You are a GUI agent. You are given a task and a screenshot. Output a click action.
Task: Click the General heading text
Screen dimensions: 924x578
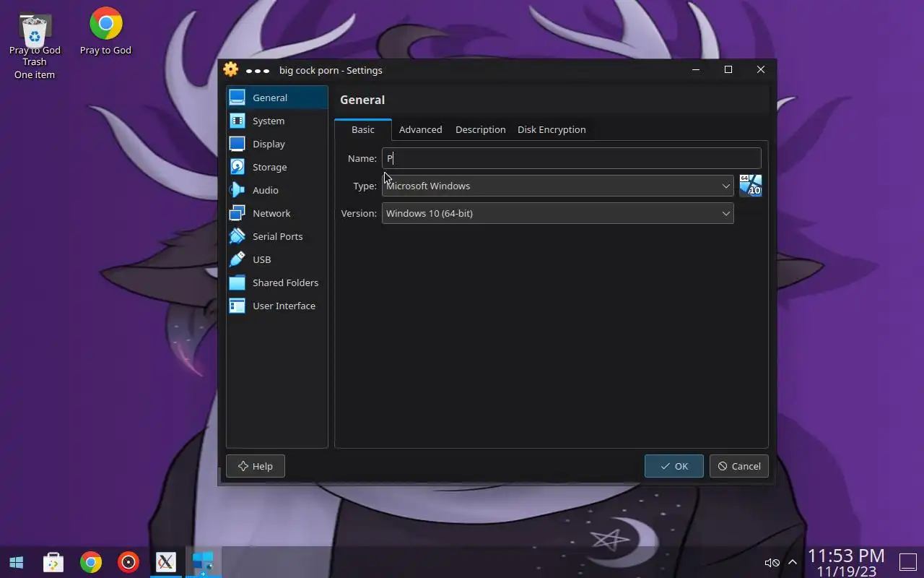362,100
